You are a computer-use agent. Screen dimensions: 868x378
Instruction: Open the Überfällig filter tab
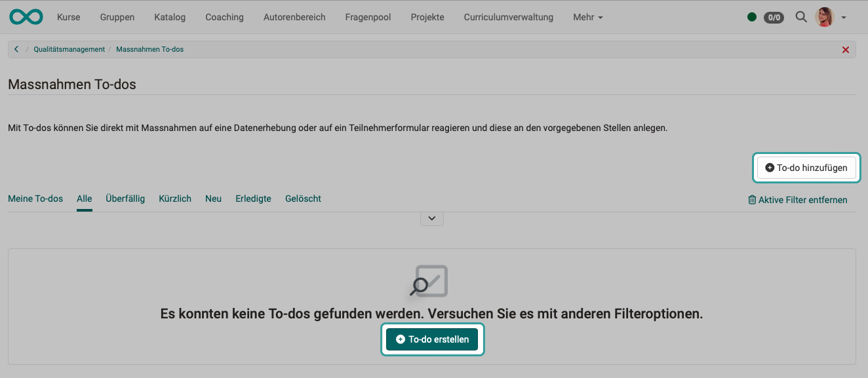pyautogui.click(x=125, y=198)
